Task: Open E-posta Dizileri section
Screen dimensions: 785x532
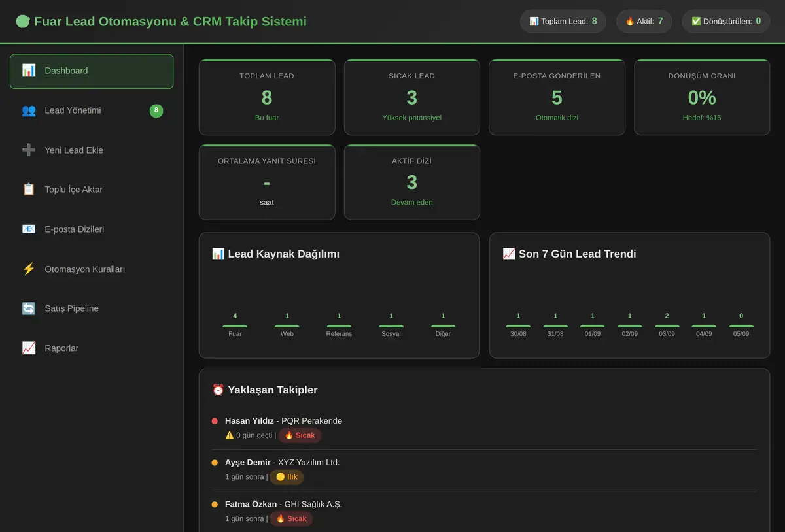Action: (x=92, y=229)
